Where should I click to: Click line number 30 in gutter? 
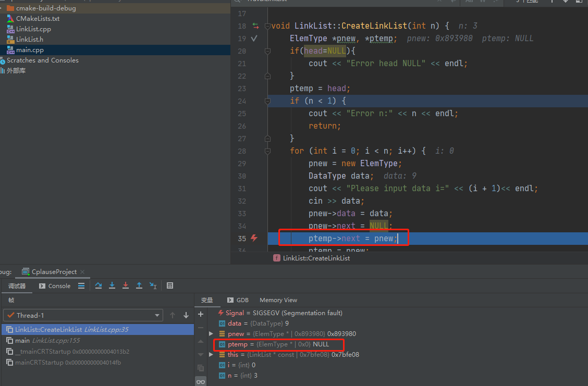[242, 176]
